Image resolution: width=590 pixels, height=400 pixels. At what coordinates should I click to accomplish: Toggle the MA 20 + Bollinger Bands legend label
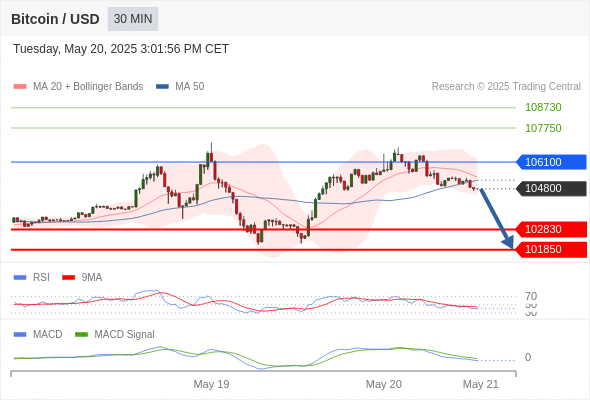coord(88,87)
